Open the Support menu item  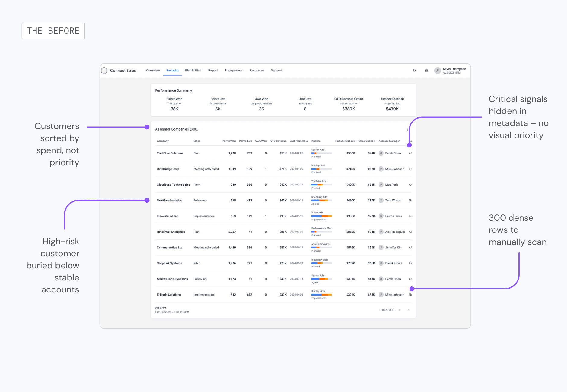tap(277, 70)
